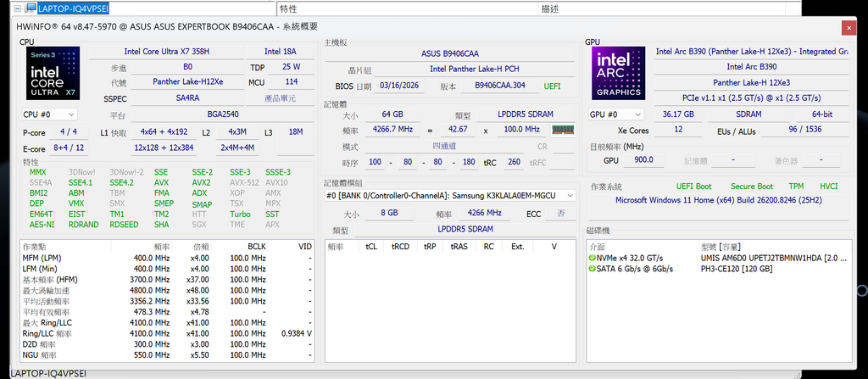Click the 25 W TDP value
Viewport: 868px width, 379px height.
[291, 66]
